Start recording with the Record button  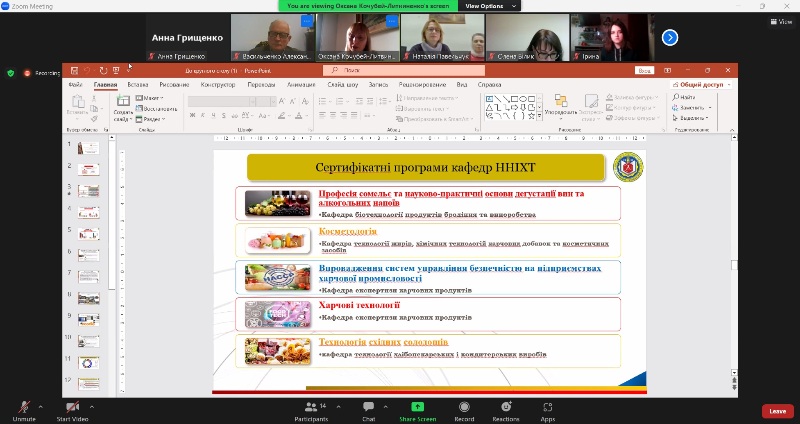[x=464, y=406]
